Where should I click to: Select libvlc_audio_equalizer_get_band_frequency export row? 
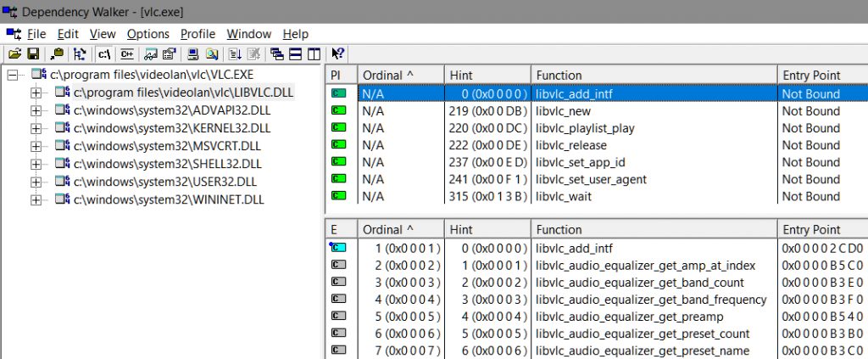point(597,300)
